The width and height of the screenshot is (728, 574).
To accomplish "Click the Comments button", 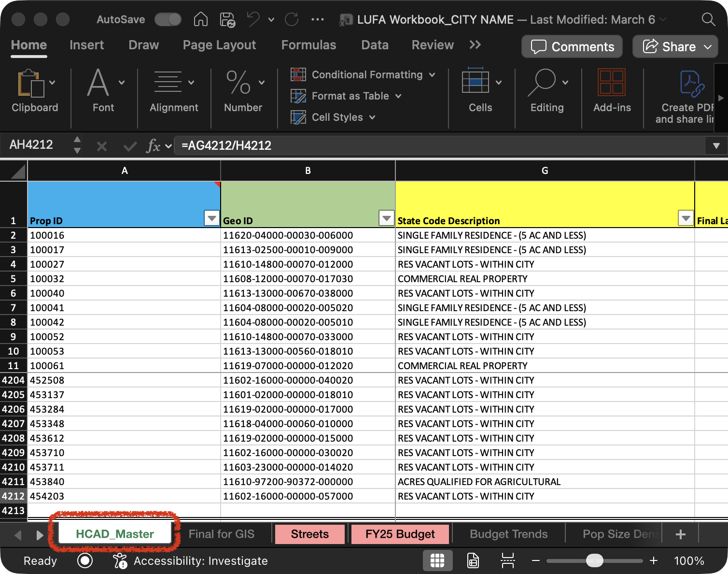I will [x=572, y=46].
